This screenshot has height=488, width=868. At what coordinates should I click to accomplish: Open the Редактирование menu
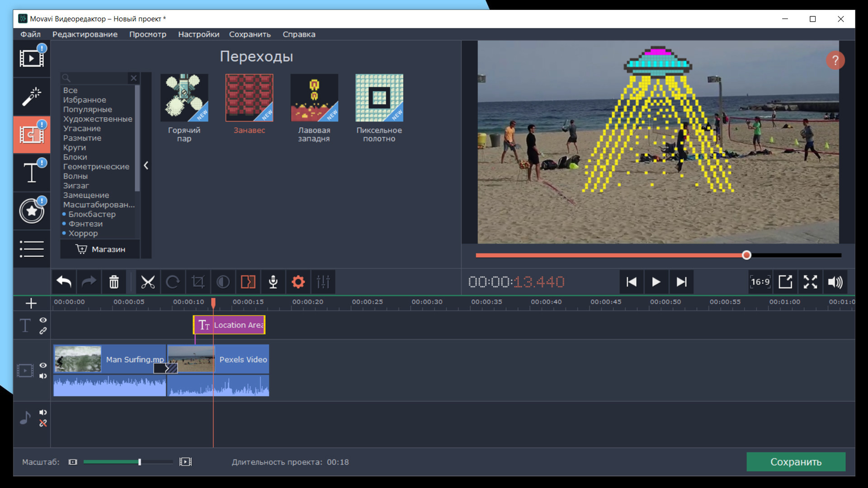coord(85,34)
